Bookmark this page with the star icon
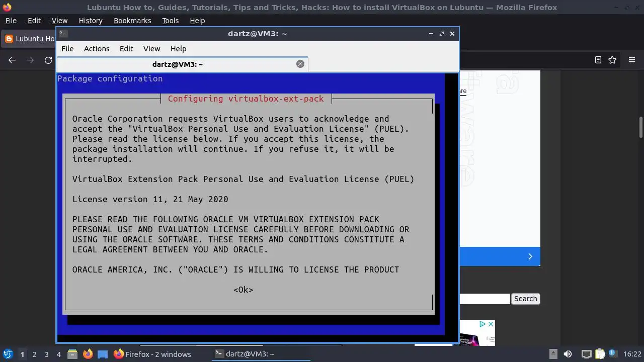 612,60
